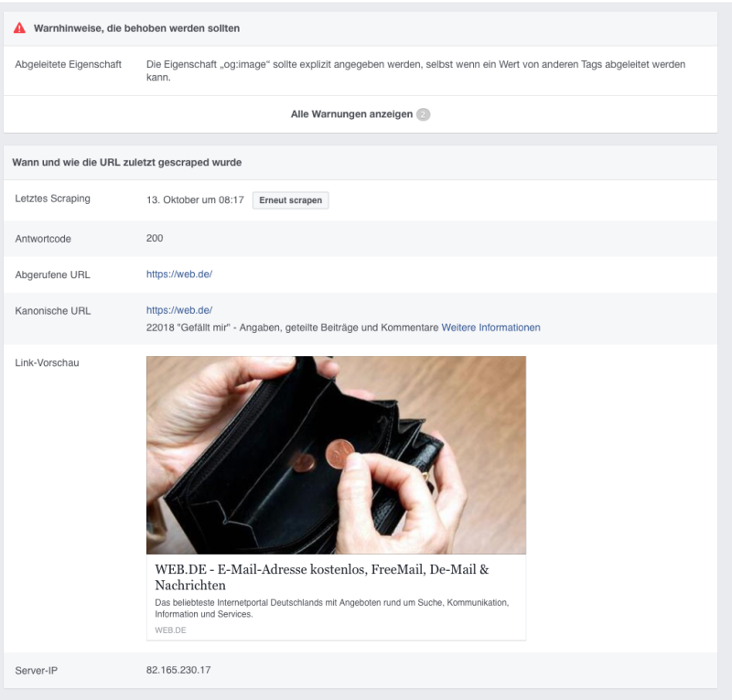Click the 'Antwortcode' label

click(43, 239)
